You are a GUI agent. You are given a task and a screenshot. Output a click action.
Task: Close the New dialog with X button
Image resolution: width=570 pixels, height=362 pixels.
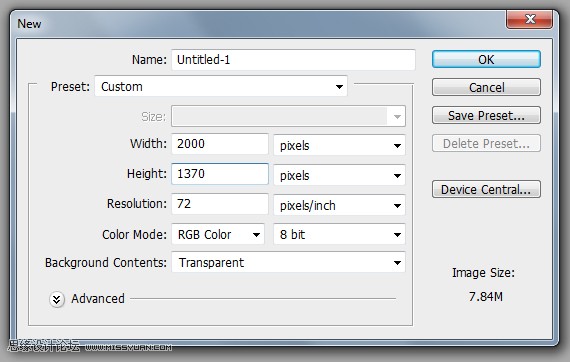point(530,19)
